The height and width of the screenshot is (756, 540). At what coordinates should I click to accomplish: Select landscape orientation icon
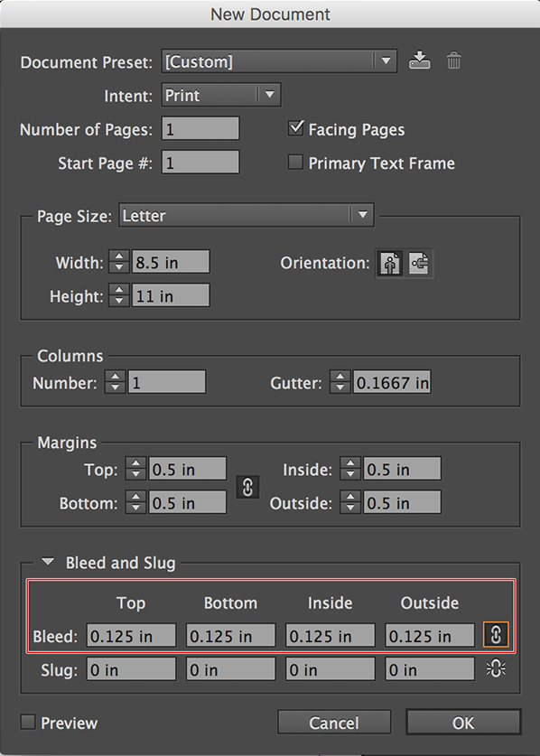(418, 263)
